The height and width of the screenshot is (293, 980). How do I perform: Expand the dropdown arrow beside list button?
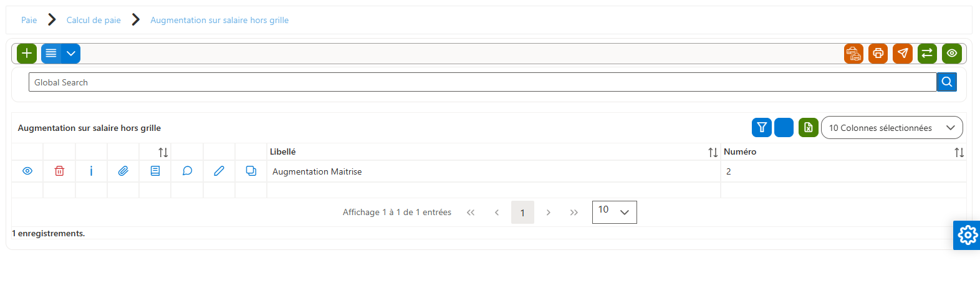pos(71,54)
